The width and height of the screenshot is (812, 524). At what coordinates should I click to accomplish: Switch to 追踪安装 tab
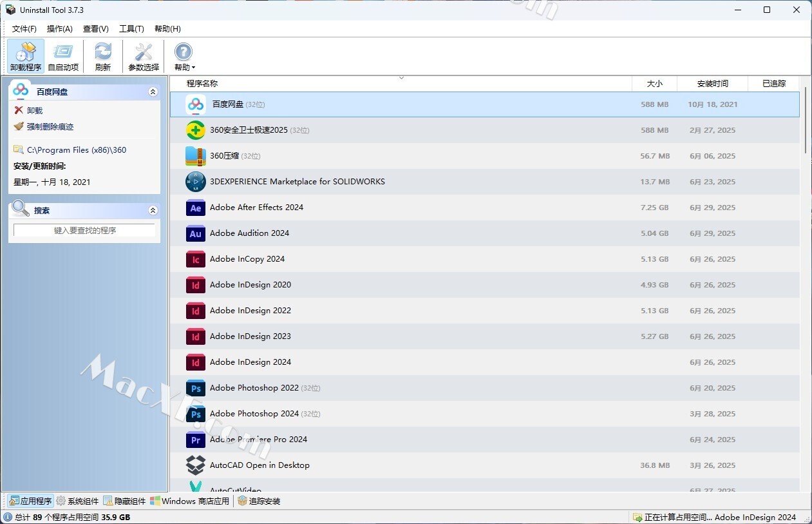259,501
